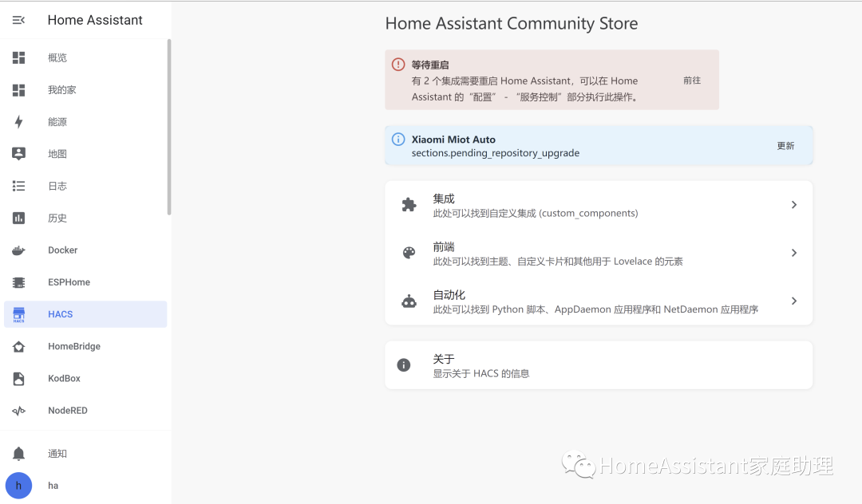The image size is (862, 504).
Task: Click the 我的家 dashboard icon
Action: [18, 90]
